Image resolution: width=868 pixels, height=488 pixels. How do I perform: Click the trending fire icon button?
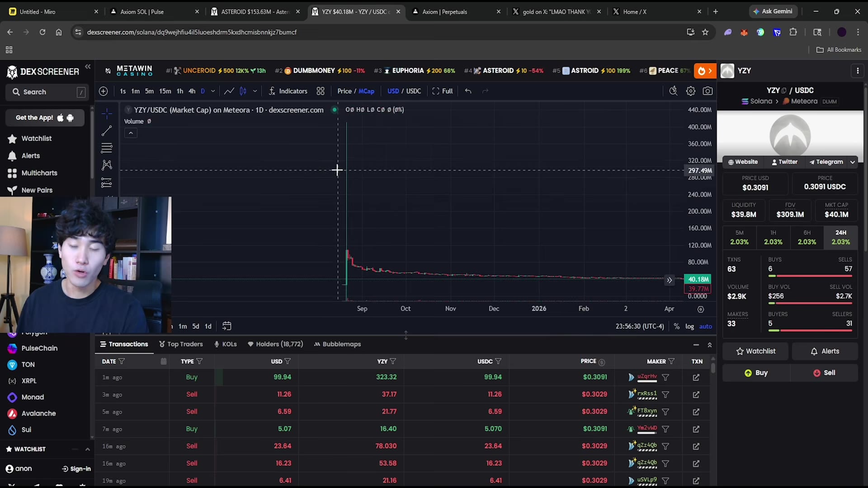point(705,71)
